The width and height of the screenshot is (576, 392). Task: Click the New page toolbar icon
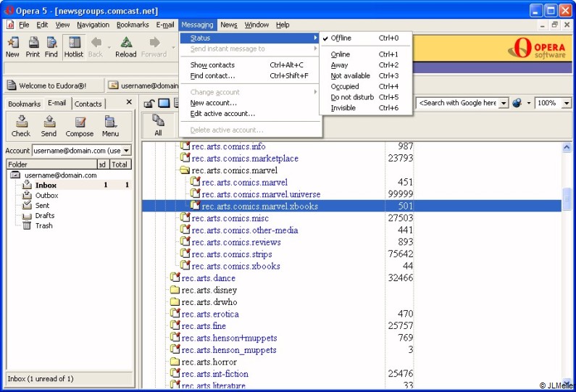(12, 47)
